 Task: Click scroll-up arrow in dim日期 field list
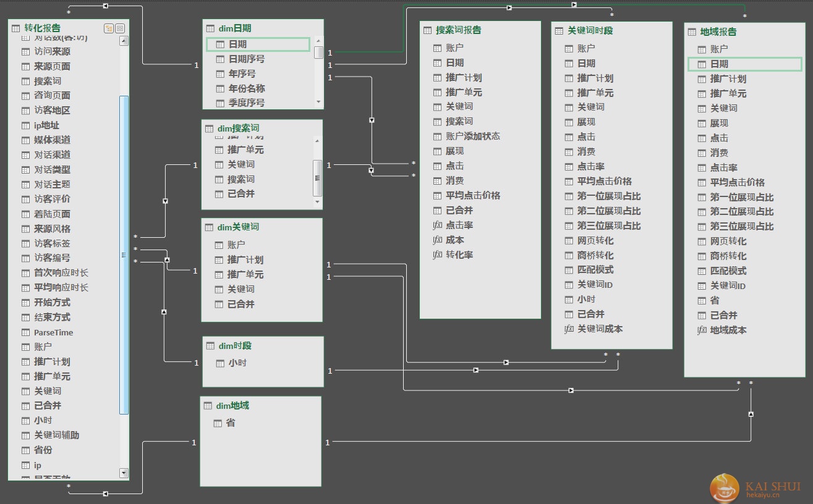pyautogui.click(x=318, y=41)
